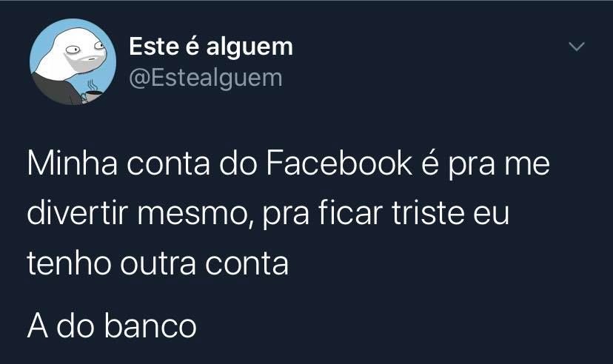Open the tweet options chevron menu
This screenshot has height=364, width=613.
click(576, 47)
